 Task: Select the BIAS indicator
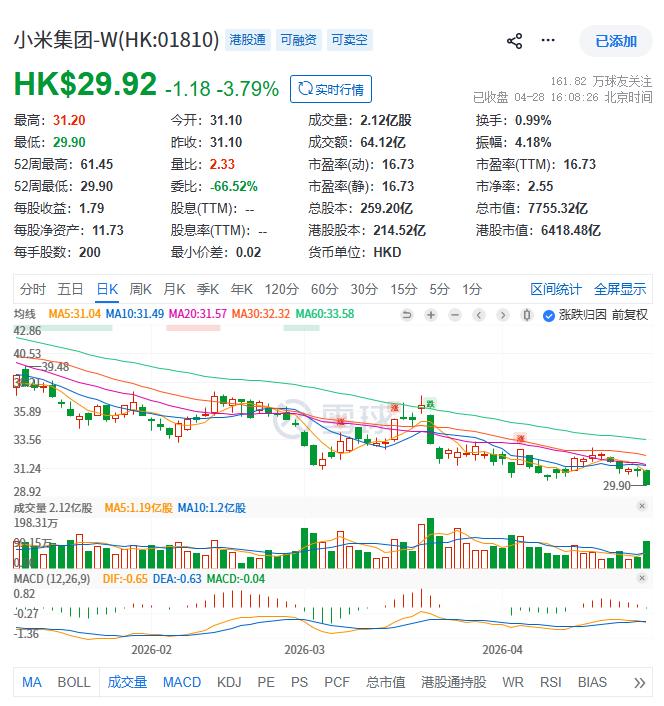[592, 682]
